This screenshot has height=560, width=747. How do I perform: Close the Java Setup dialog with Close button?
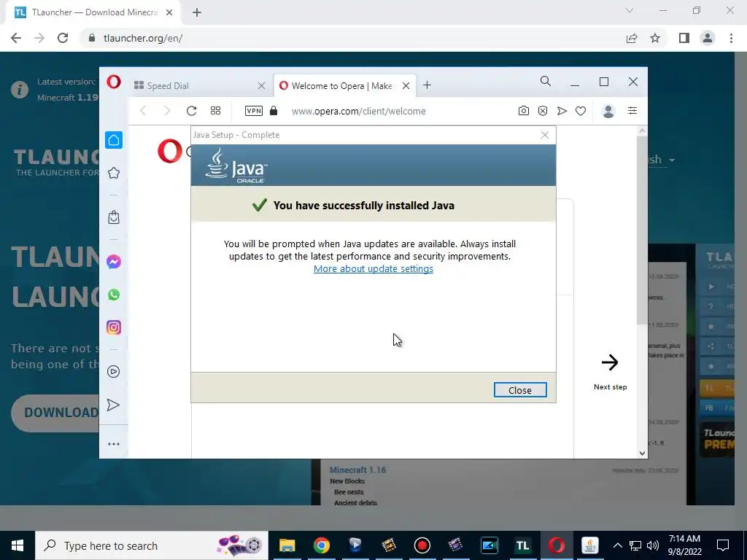[519, 390]
